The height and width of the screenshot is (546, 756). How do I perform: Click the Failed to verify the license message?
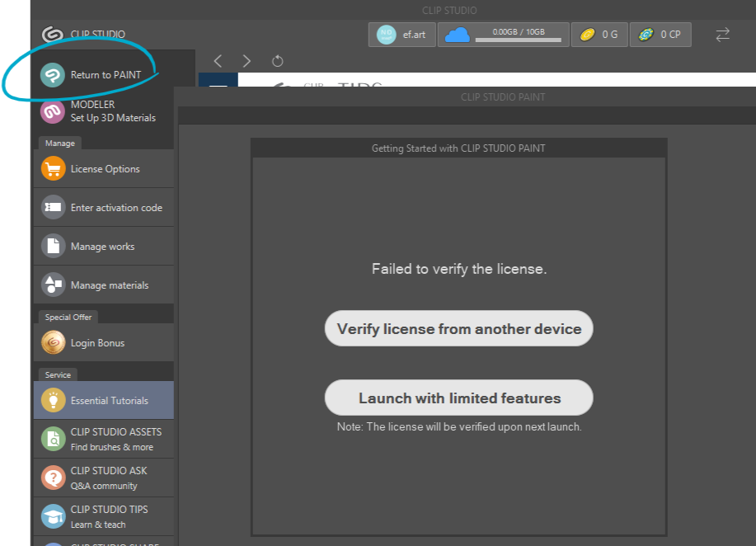[x=459, y=269]
